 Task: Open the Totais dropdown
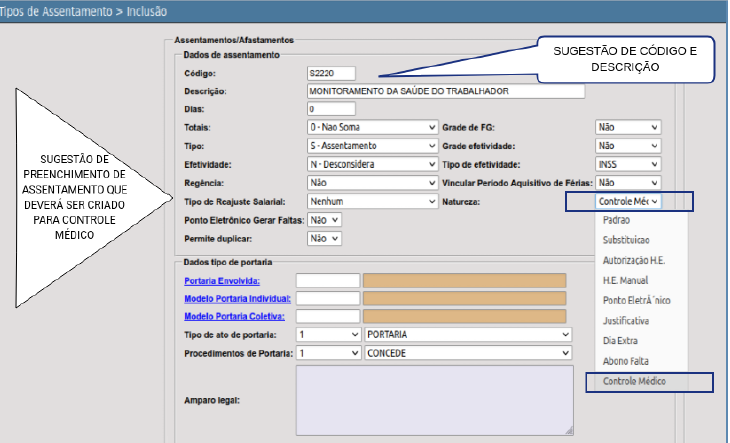pos(372,127)
